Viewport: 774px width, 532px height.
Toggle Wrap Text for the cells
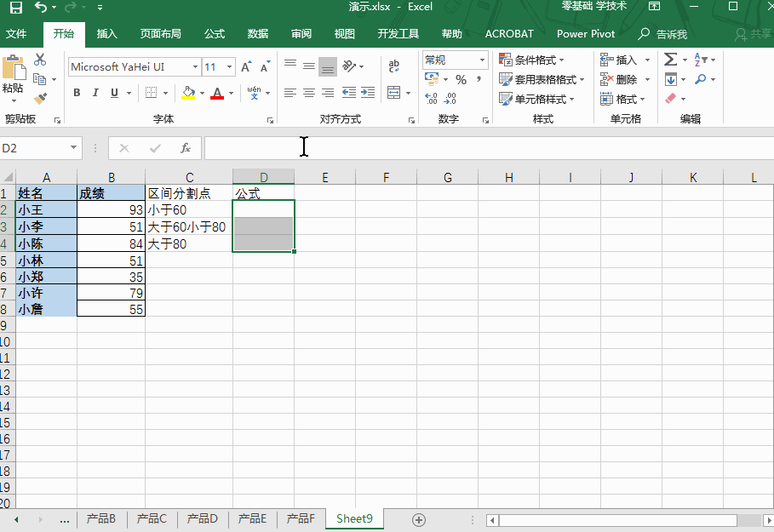tap(394, 66)
